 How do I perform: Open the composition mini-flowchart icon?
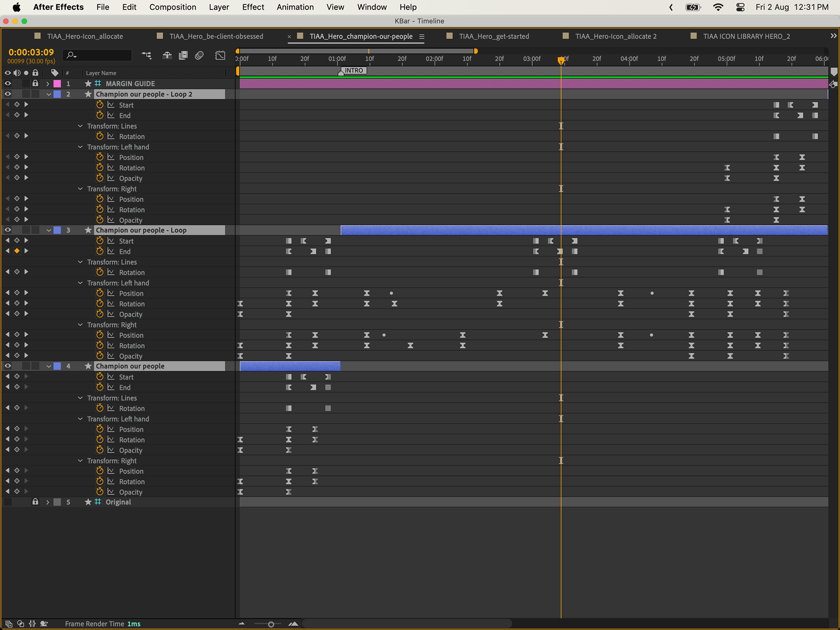pos(147,55)
